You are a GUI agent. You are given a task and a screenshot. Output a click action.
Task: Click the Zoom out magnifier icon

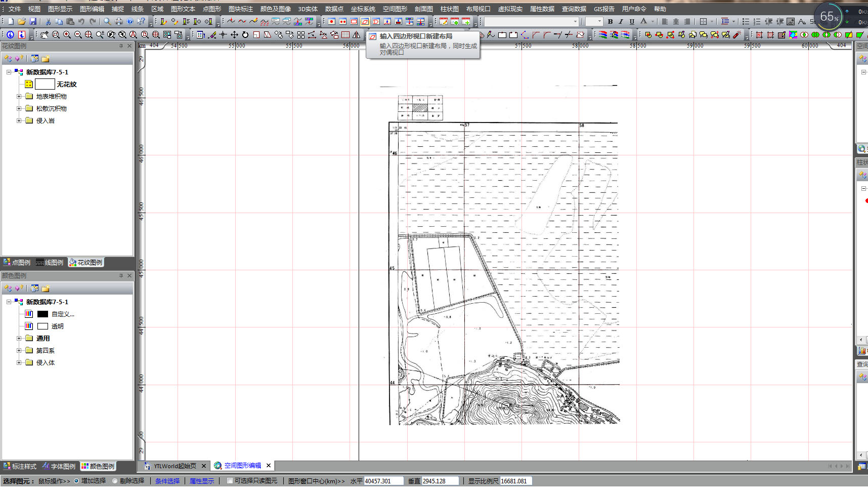(78, 35)
